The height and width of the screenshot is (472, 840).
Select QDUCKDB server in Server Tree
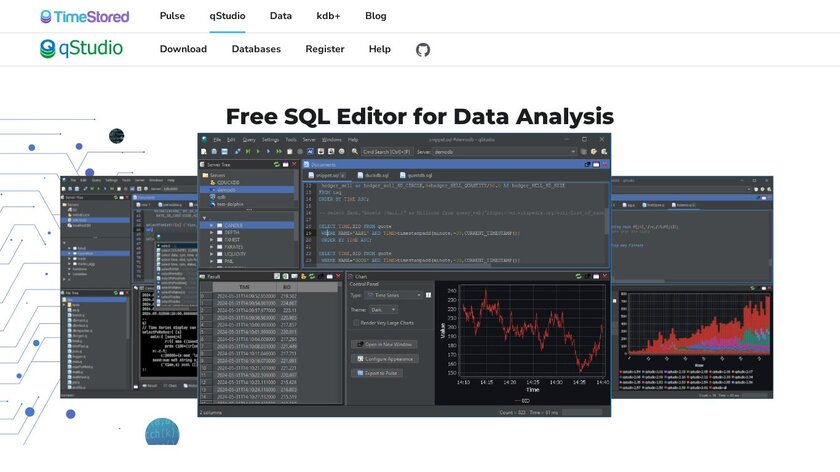point(229,182)
